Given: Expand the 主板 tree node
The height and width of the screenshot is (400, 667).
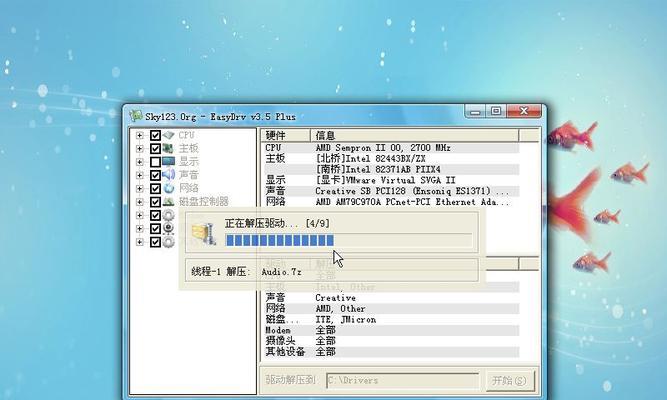Looking at the screenshot, I should 140,149.
